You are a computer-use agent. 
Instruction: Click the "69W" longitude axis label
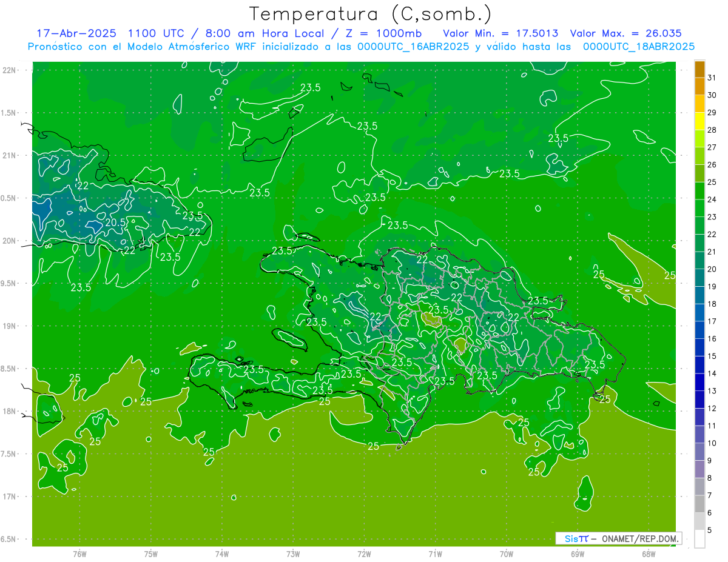click(578, 554)
